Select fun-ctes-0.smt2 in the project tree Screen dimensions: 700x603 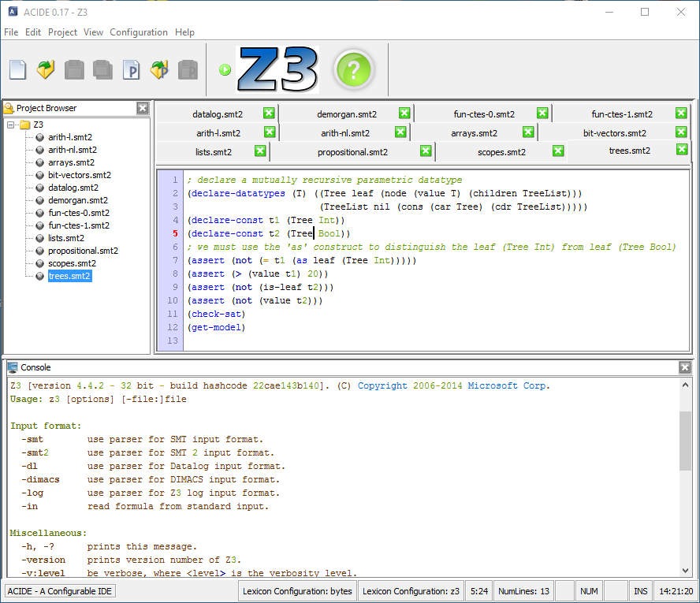click(79, 213)
